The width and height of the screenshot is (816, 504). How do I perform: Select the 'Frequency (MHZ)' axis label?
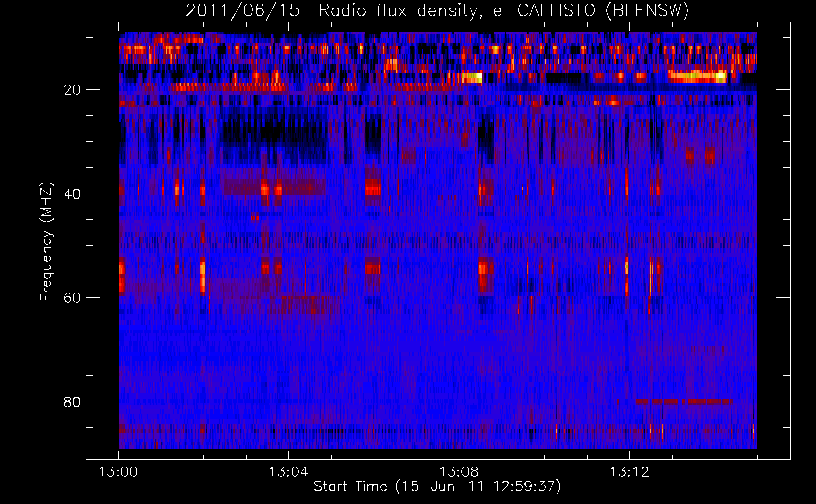click(46, 242)
